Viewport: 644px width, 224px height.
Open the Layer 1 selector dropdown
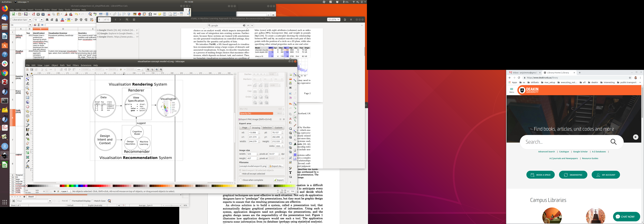pyautogui.click(x=66, y=192)
